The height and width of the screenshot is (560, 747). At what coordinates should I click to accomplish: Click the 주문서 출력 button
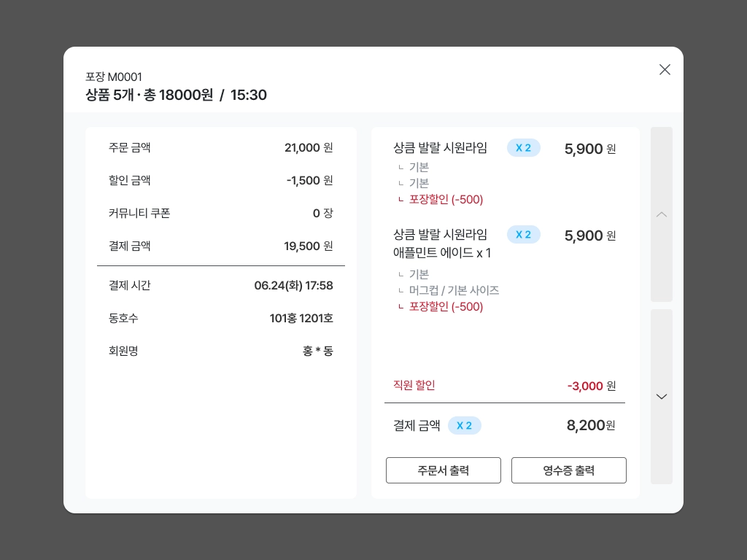pos(443,470)
